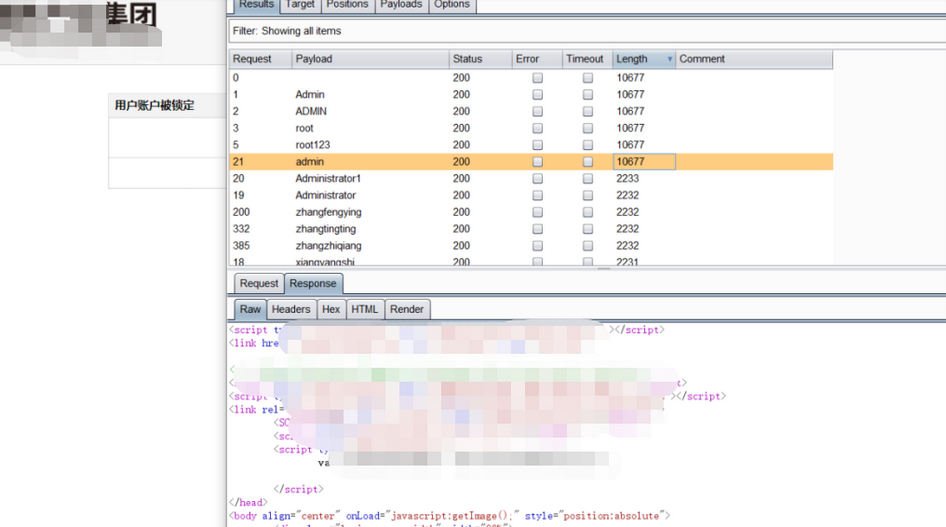Switch to the Options tab
Screen dimensions: 946x527
coord(451,5)
